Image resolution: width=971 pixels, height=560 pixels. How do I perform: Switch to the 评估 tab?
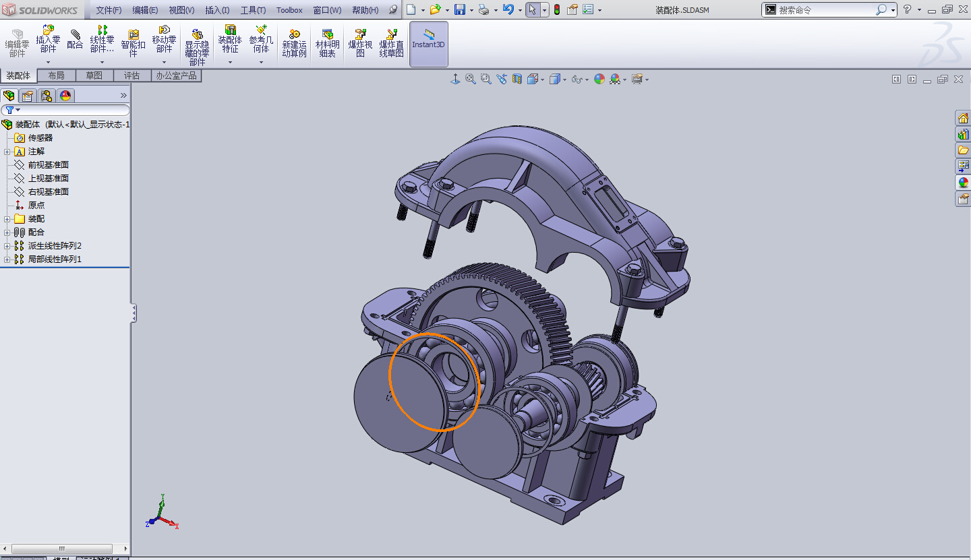(132, 75)
